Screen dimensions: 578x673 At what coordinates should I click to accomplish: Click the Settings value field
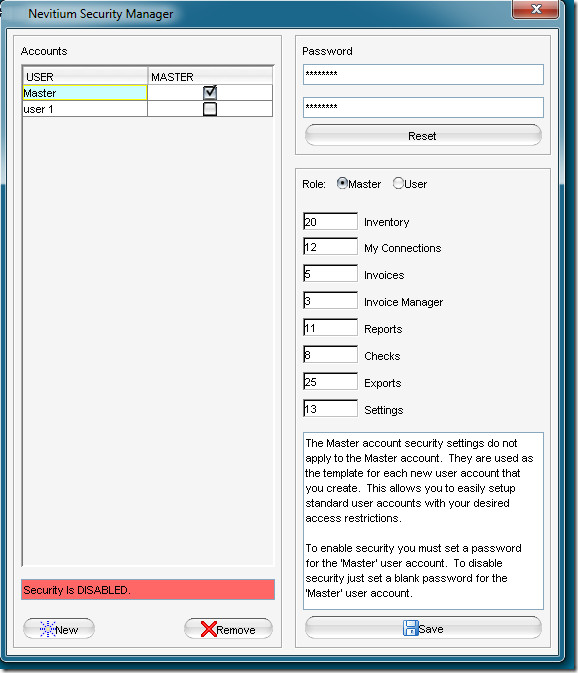[330, 409]
